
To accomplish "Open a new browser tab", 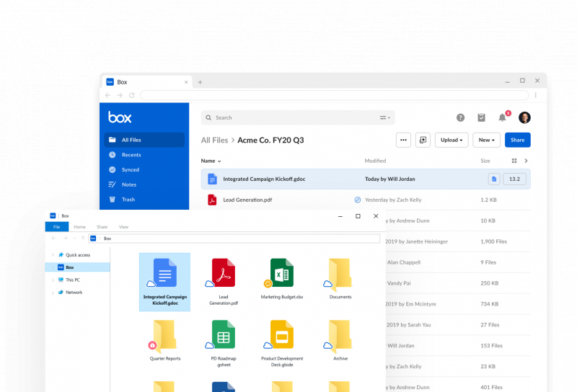I will [x=200, y=82].
